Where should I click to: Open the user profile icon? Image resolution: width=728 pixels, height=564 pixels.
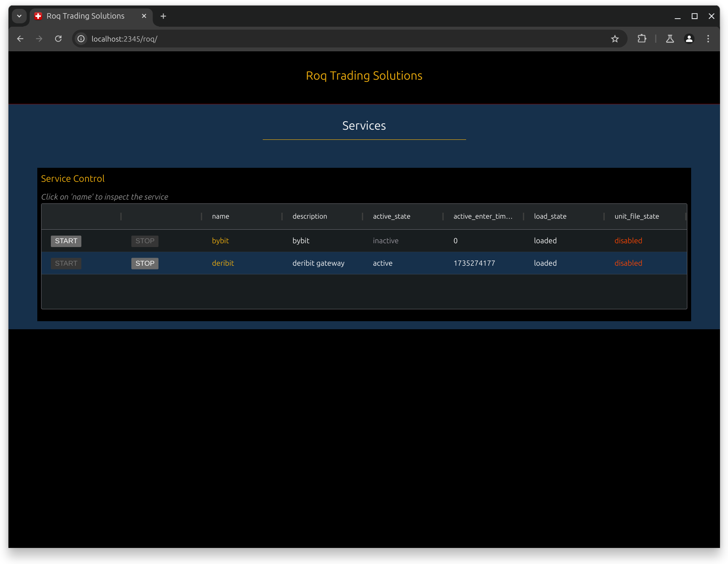(x=689, y=39)
